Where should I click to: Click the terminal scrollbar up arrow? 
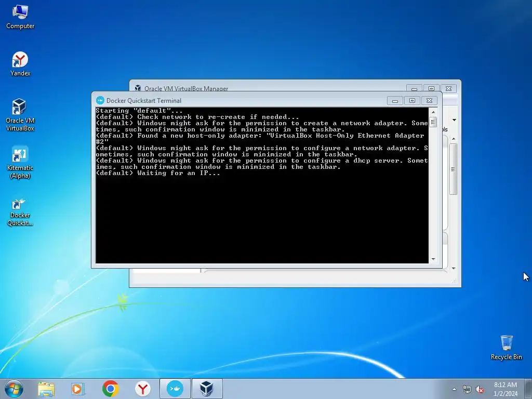[433, 112]
